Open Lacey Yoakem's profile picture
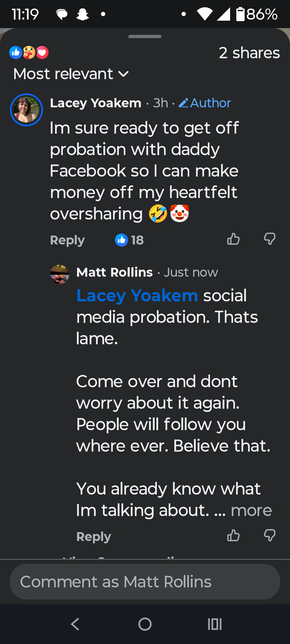Image resolution: width=290 pixels, height=644 pixels. point(26,110)
